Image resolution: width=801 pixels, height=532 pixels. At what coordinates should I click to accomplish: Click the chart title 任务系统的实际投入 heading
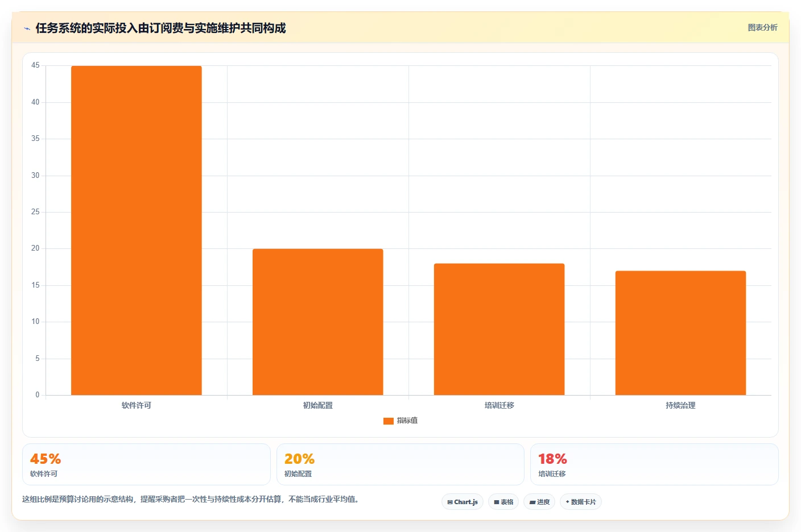pos(160,28)
